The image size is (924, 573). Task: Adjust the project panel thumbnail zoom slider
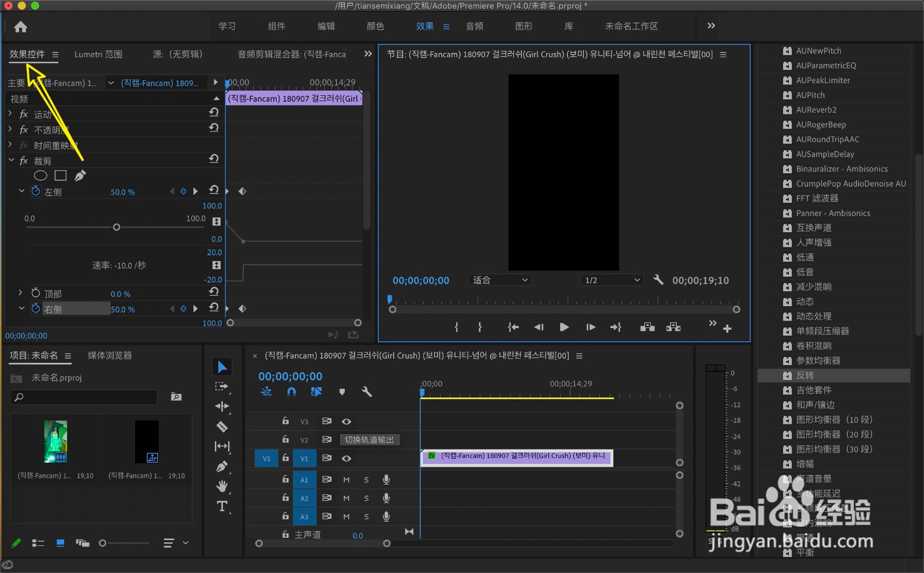point(103,543)
